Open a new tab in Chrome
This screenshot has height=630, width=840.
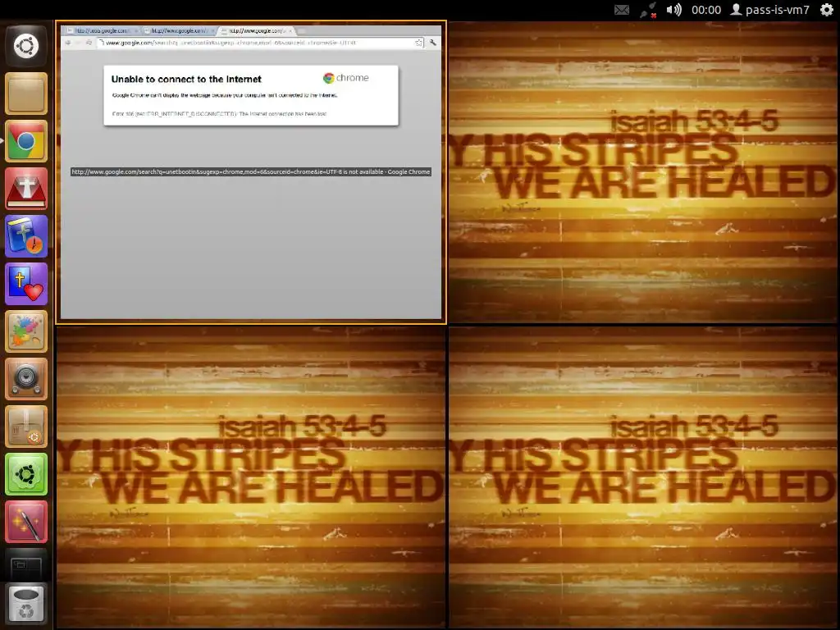tap(301, 31)
